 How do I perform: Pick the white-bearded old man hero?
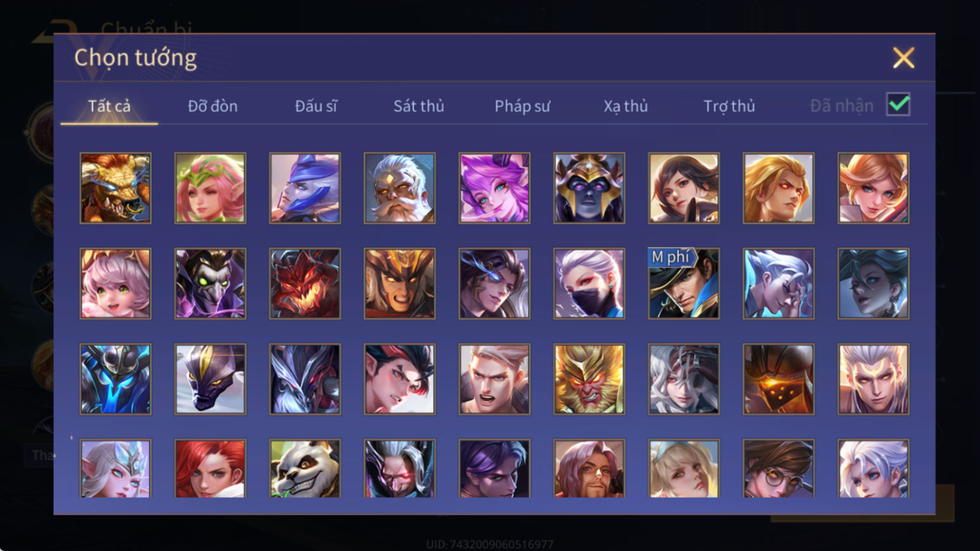point(399,188)
